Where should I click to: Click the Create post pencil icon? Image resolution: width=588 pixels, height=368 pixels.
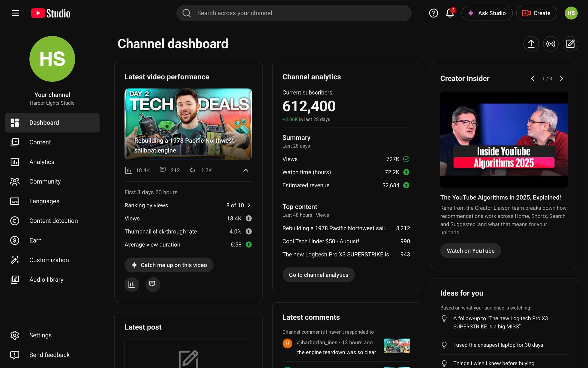pyautogui.click(x=570, y=44)
